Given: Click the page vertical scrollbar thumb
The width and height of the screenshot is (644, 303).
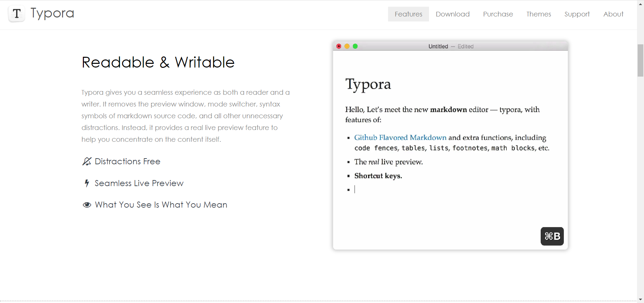Looking at the screenshot, I should (x=640, y=60).
